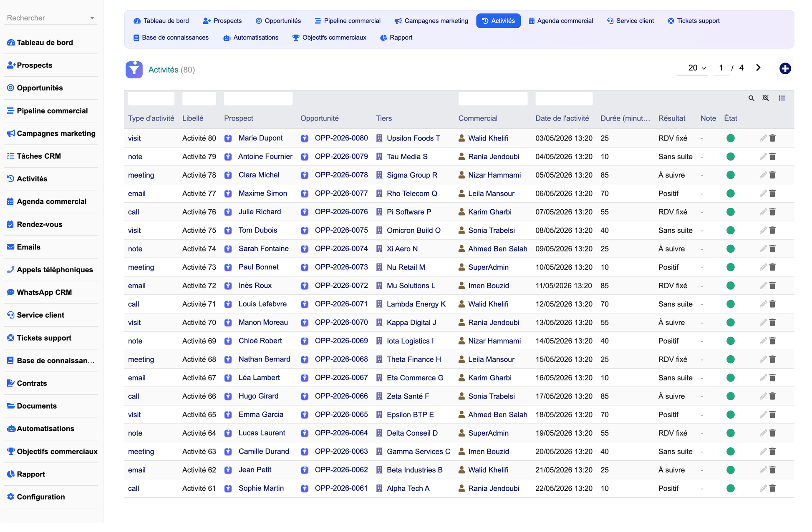This screenshot has height=532, width=812.
Task: Click prospect icon next to Marie Dupont
Action: 228,138
